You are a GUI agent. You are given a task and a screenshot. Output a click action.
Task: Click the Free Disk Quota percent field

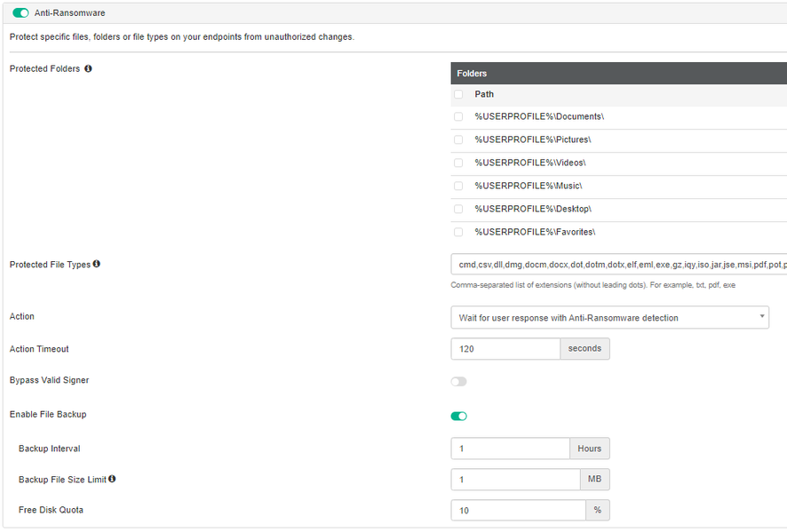click(x=518, y=511)
